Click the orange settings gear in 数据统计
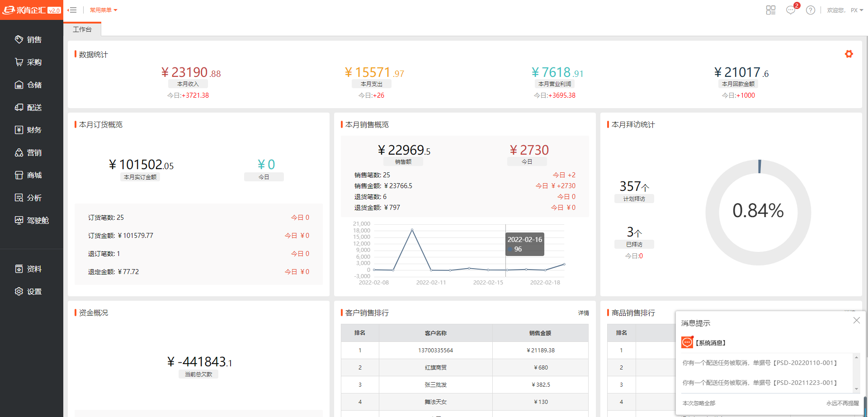The image size is (868, 417). [x=849, y=54]
